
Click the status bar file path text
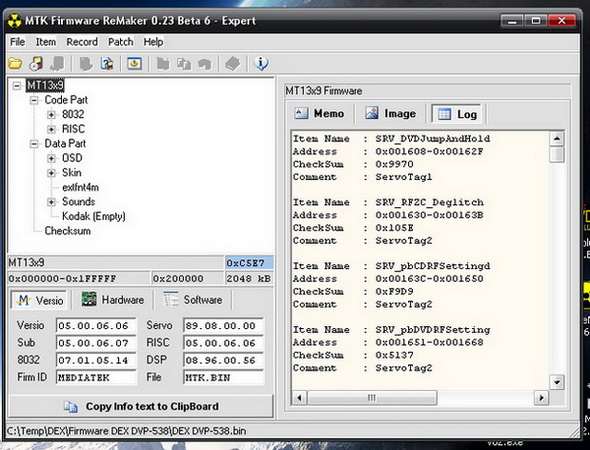tap(126, 431)
